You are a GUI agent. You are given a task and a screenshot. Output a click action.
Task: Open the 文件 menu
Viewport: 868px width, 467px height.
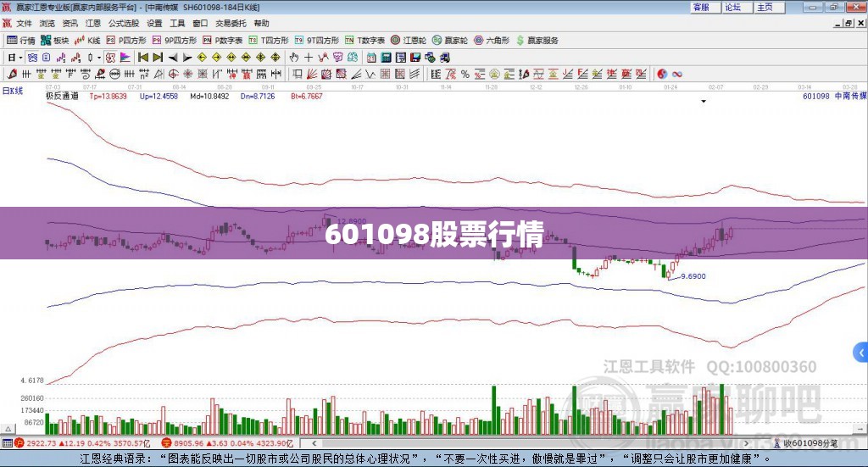[x=24, y=23]
